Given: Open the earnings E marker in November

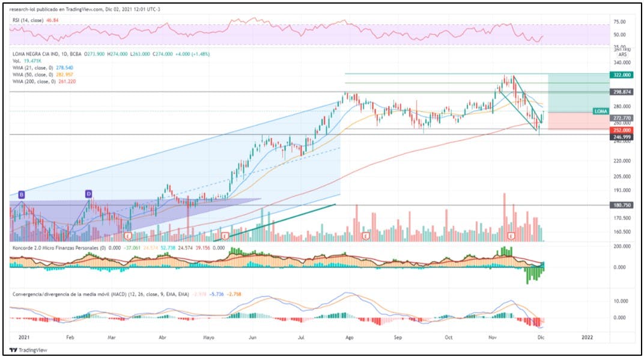Looking at the screenshot, I should point(511,236).
